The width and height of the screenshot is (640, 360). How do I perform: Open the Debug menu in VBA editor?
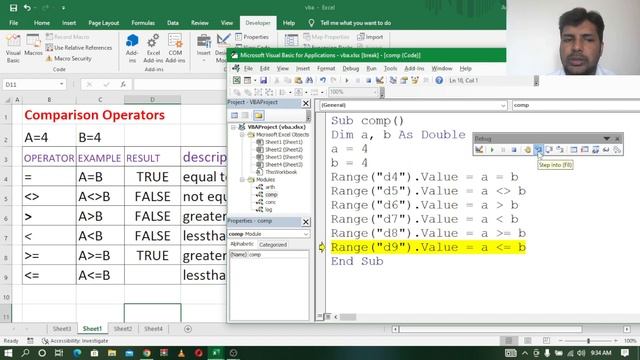pyautogui.click(x=351, y=69)
